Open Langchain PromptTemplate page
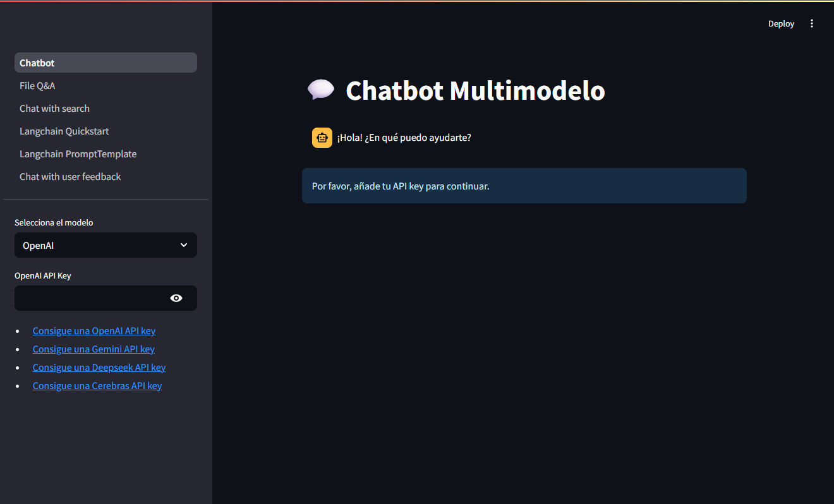834x504 pixels. pos(106,153)
